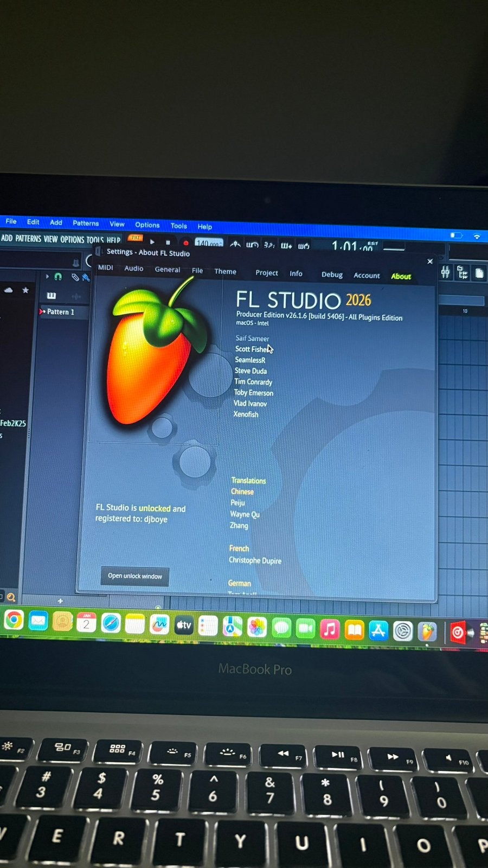Open the Music app in the Dock
The height and width of the screenshot is (868, 488).
click(329, 629)
